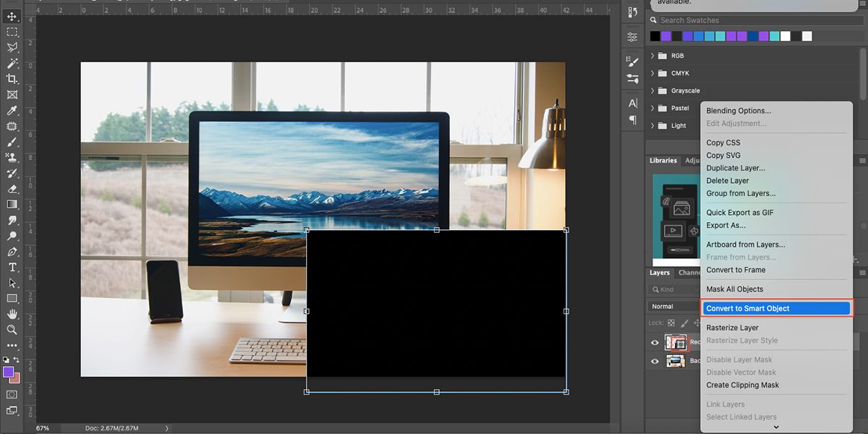The image size is (868, 434).
Task: Enable lock transparent pixels
Action: [671, 323]
